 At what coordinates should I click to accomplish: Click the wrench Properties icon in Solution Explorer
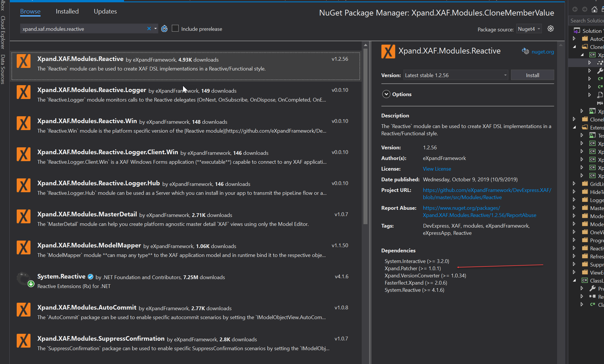600,70
